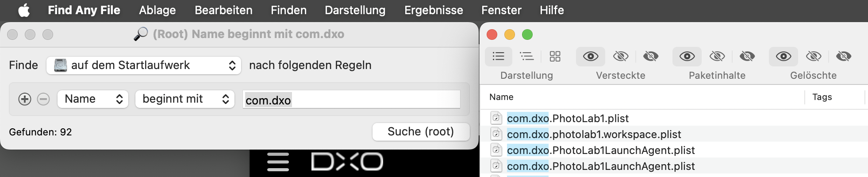The width and height of the screenshot is (868, 177).
Task: Click the file icon of com.dxo.PhotoLab1.plist
Action: (496, 118)
